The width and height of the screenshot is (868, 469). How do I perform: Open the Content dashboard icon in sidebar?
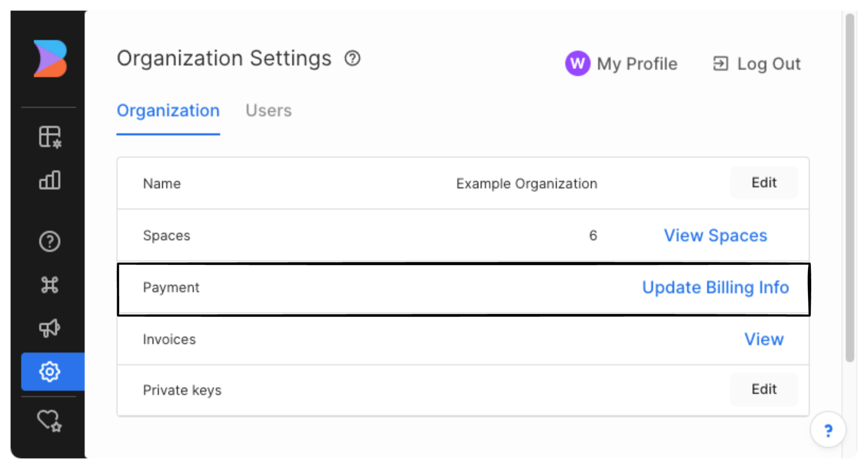(x=50, y=136)
